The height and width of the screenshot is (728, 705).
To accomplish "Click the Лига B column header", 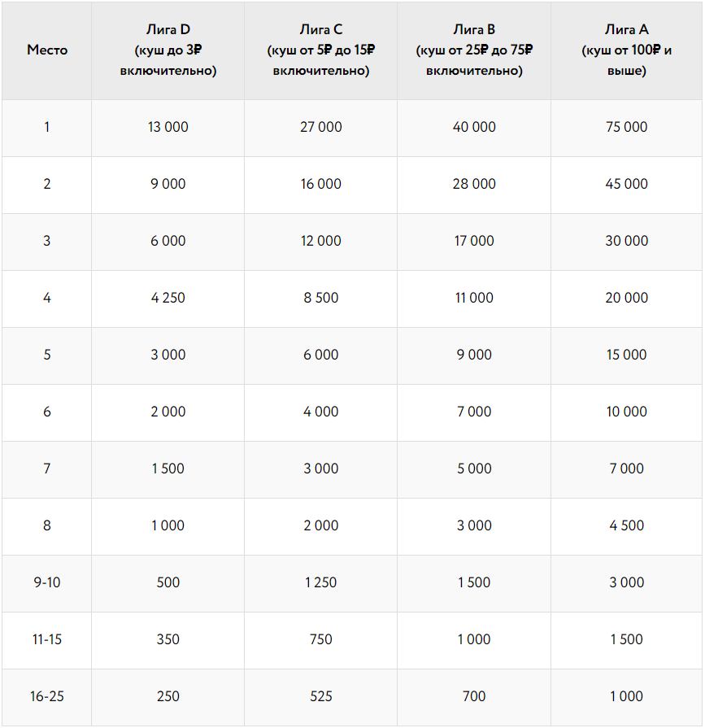I will (x=474, y=50).
